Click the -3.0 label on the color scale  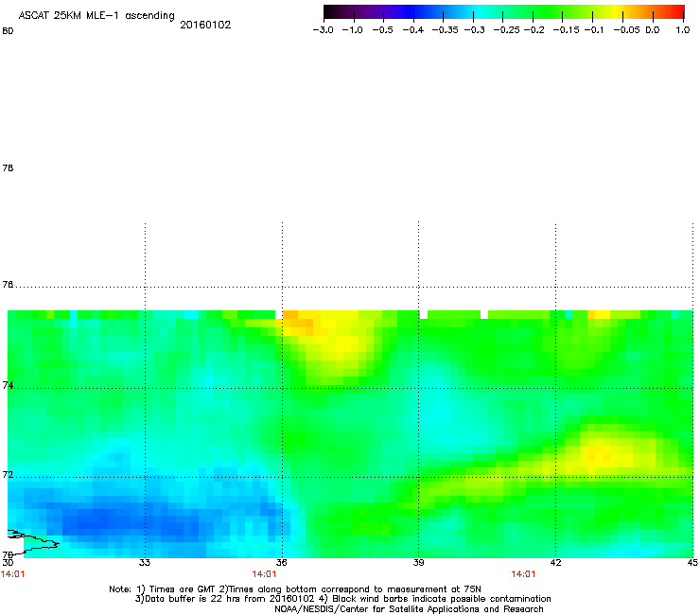point(324,30)
